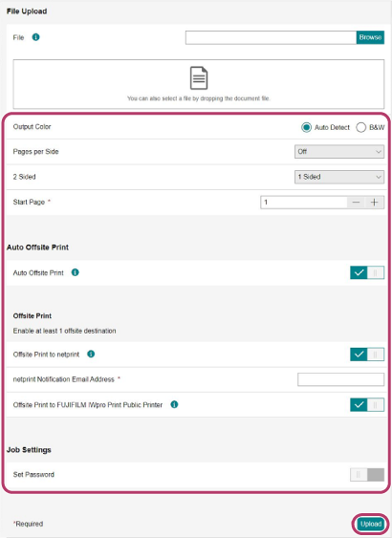Click the Browse button
This screenshot has width=392, height=538.
click(x=370, y=37)
